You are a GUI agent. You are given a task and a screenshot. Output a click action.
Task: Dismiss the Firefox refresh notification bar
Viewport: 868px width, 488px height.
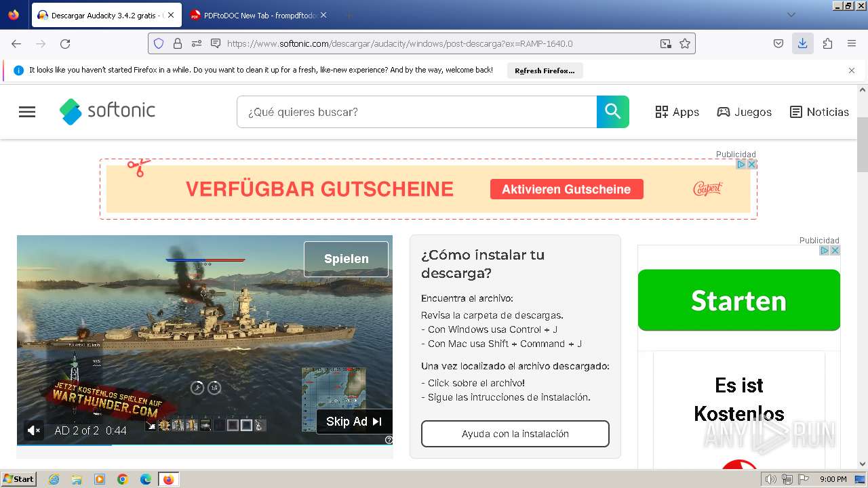[852, 70]
